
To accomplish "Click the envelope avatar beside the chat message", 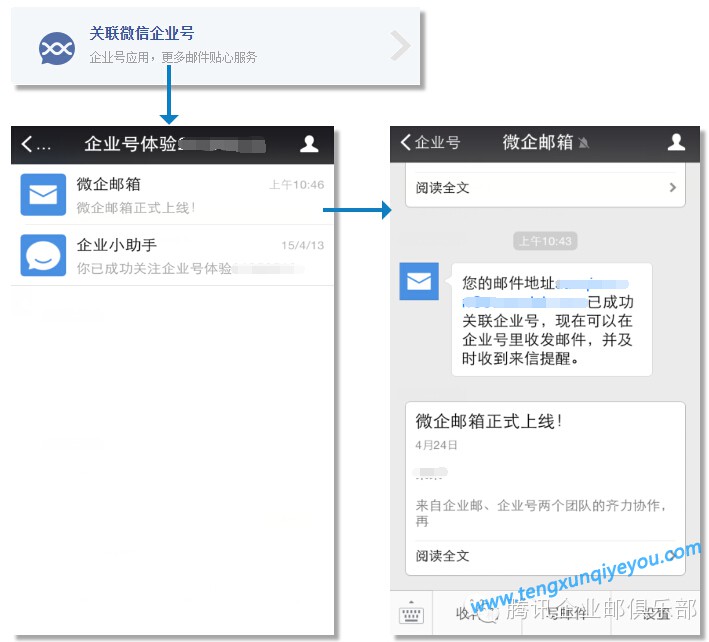I will click(419, 281).
